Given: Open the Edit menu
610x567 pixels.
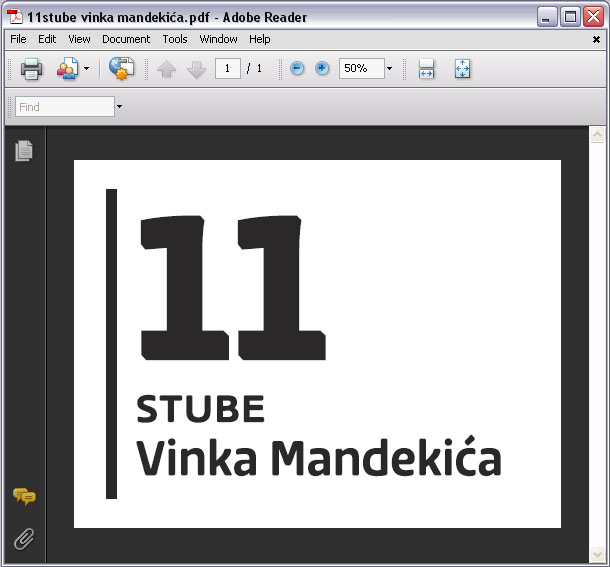Looking at the screenshot, I should [47, 39].
